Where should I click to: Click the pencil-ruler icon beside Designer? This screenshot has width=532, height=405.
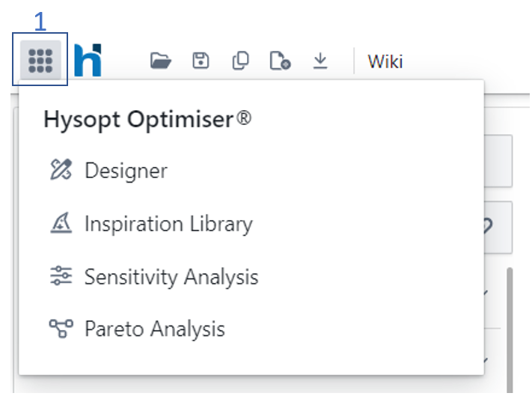tap(60, 170)
